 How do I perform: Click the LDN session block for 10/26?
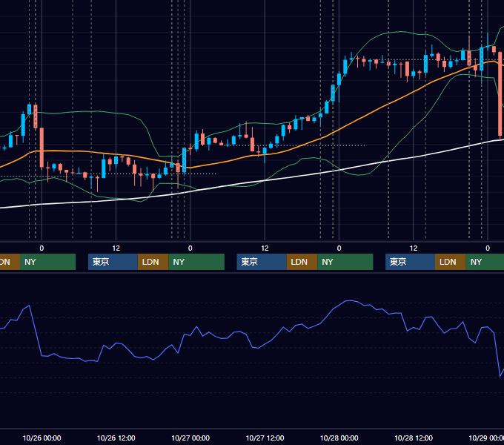[153, 262]
